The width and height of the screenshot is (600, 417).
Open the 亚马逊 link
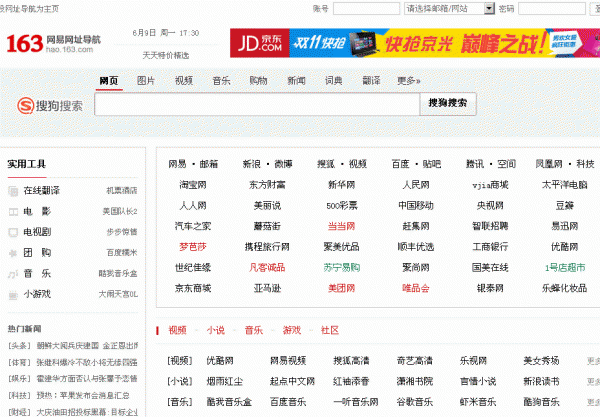point(267,288)
